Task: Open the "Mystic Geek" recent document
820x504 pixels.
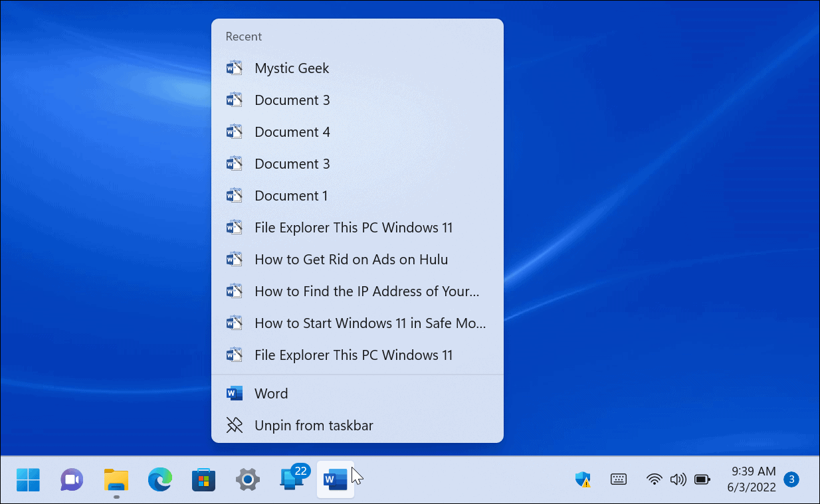Action: point(292,68)
